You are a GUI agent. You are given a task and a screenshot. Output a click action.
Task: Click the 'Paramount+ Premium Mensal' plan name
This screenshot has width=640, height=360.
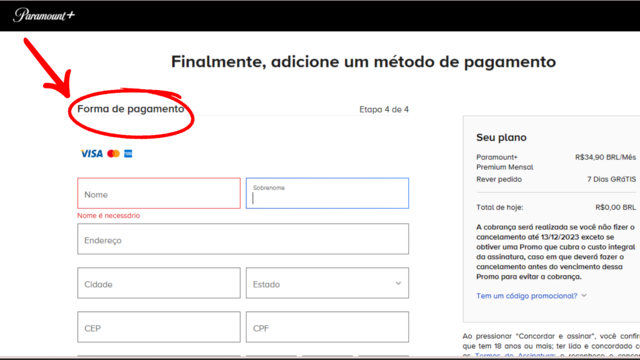(x=504, y=162)
